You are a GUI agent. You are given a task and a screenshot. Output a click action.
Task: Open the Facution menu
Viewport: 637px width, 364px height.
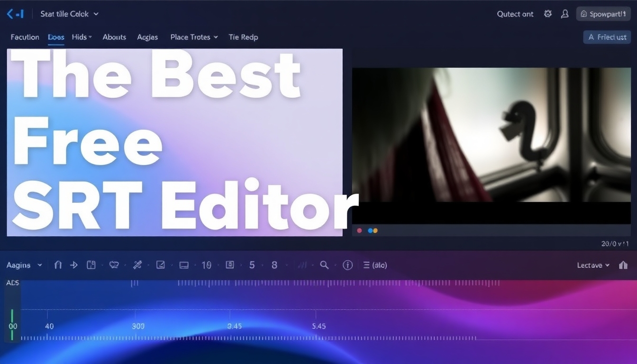pyautogui.click(x=25, y=37)
